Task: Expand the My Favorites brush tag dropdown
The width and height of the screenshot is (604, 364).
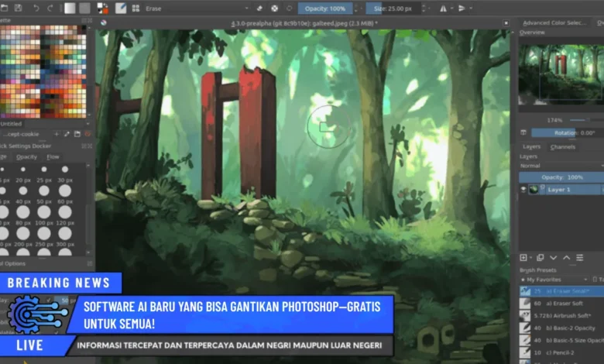Action: click(x=561, y=279)
